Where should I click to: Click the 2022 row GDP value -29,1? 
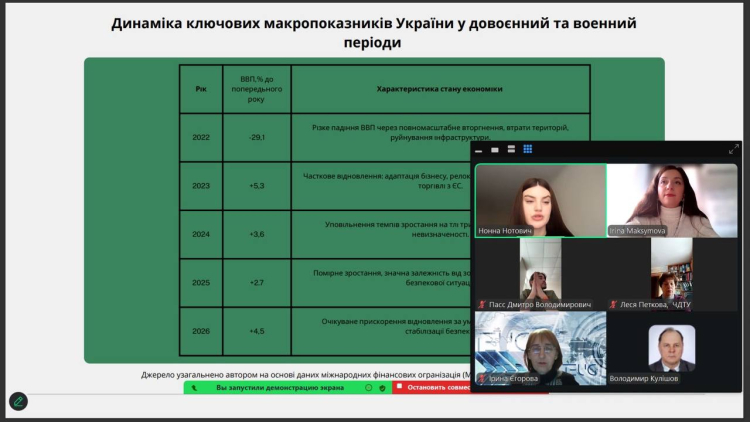coord(256,137)
